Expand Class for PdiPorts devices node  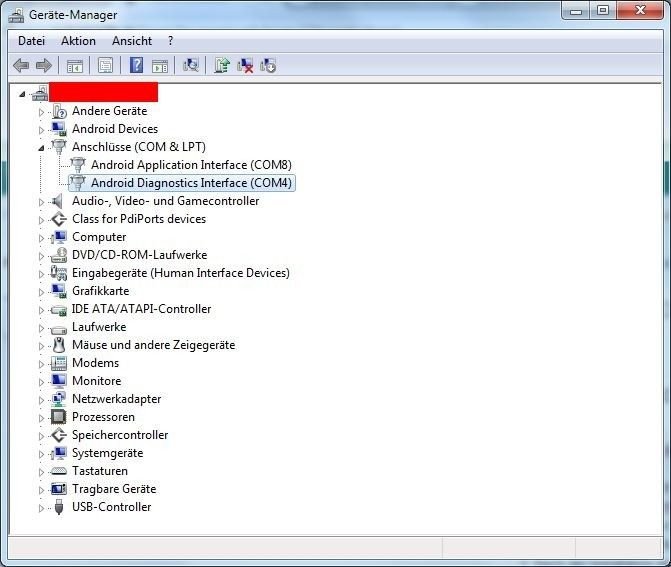click(41, 220)
